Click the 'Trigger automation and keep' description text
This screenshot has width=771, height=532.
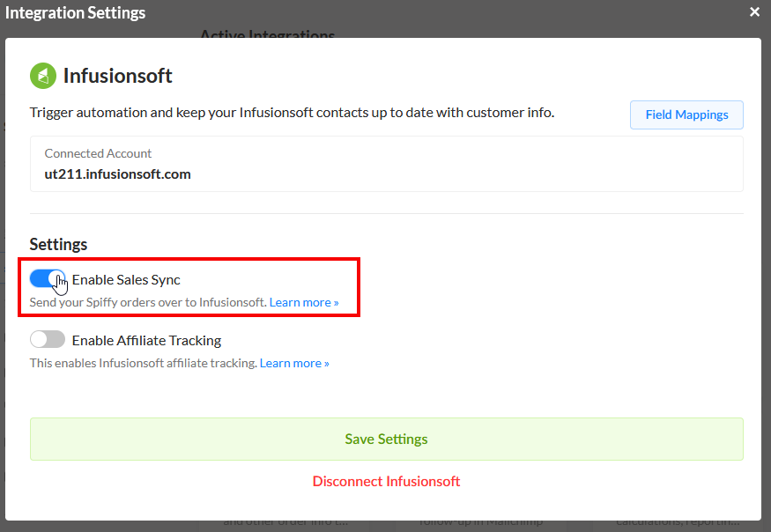[292, 113]
